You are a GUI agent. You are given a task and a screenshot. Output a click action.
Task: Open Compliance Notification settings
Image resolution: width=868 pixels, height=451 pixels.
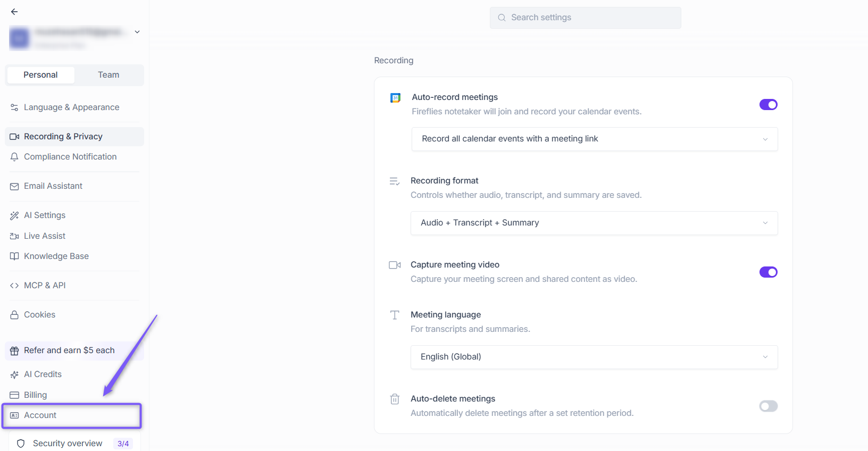click(x=74, y=157)
